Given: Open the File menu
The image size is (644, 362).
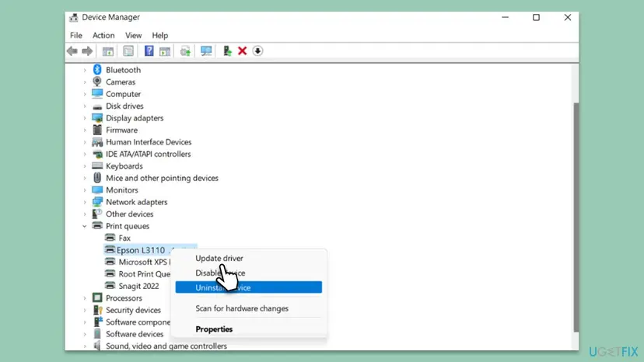Looking at the screenshot, I should [76, 35].
